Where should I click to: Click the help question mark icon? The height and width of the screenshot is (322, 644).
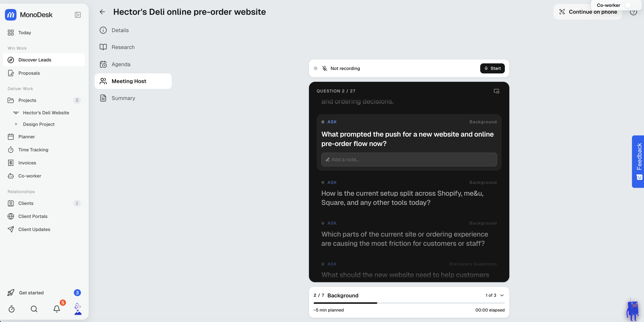tap(633, 12)
